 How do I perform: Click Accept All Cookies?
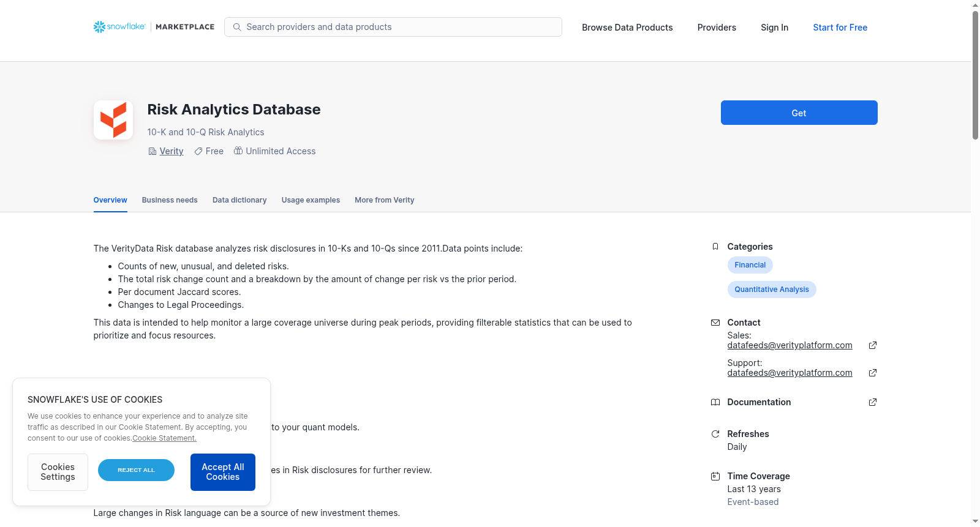tap(223, 472)
